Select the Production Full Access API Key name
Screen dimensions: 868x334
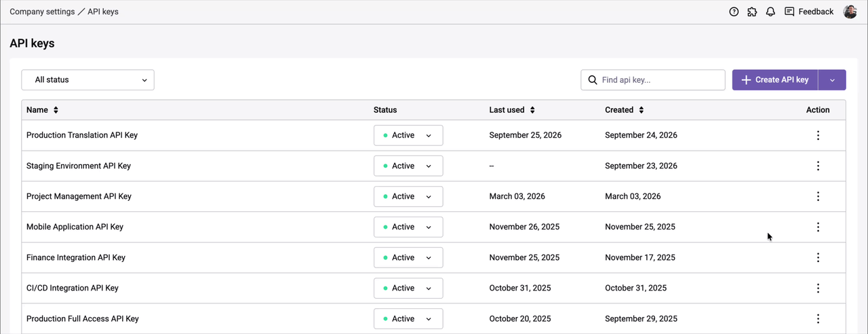tap(83, 318)
